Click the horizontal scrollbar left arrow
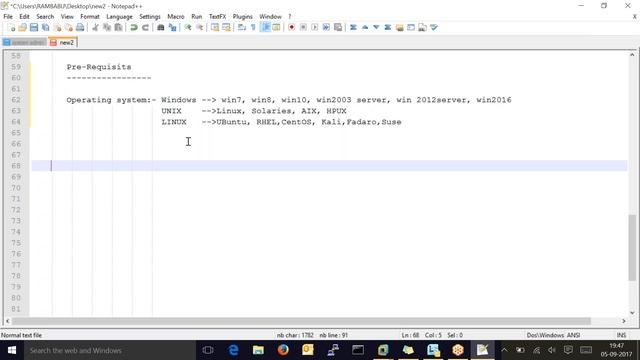The height and width of the screenshot is (360, 640). point(7,321)
